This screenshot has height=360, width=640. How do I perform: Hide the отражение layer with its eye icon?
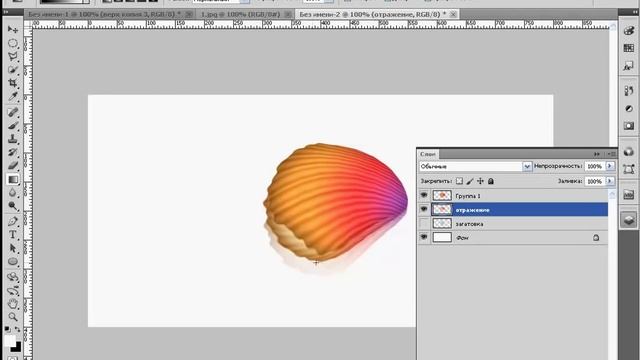coord(424,209)
